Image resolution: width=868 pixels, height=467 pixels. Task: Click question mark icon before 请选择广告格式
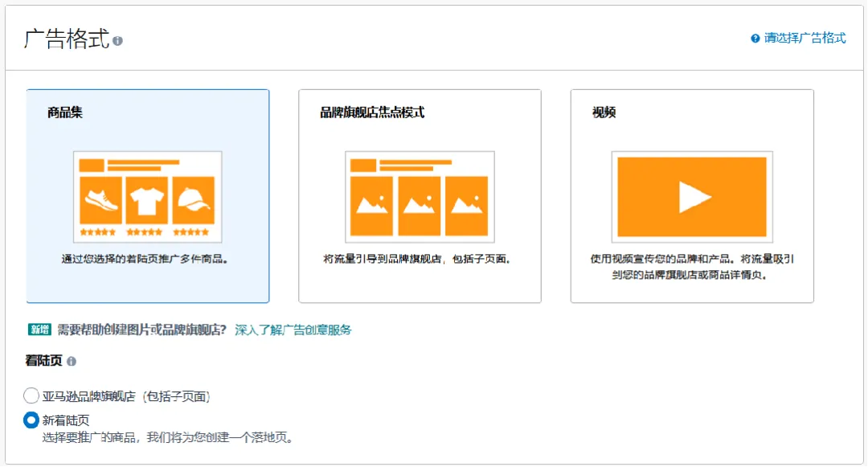pos(755,38)
